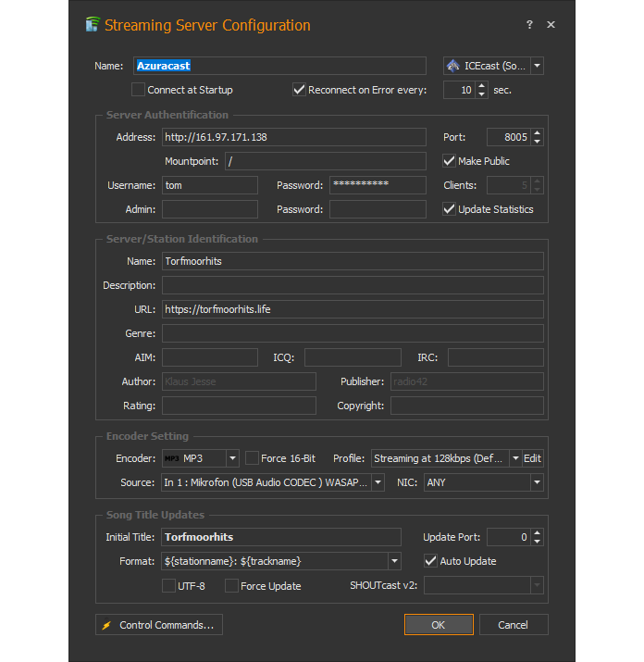Click the Author field Klaus Jesse
644x662 pixels.
pos(239,381)
